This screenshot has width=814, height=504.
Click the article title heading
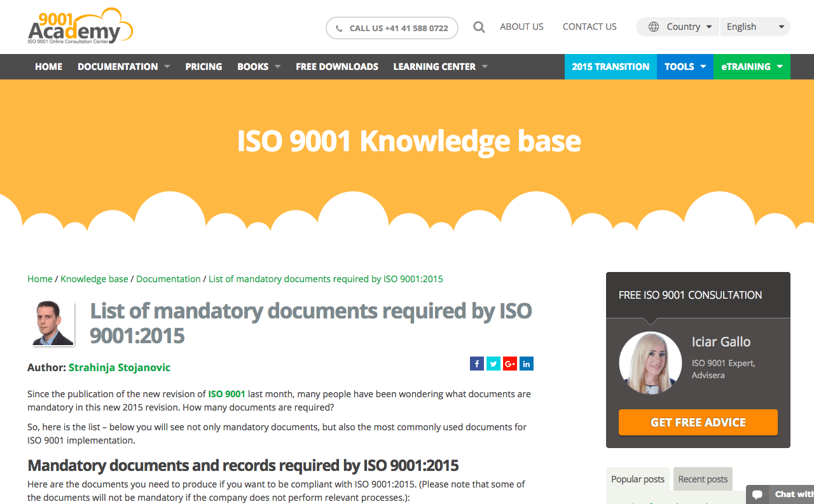click(x=311, y=322)
